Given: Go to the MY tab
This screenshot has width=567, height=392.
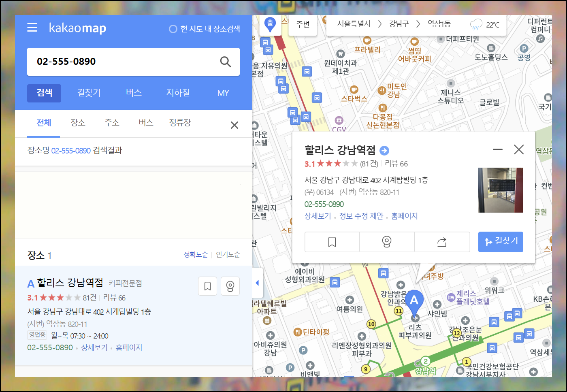Looking at the screenshot, I should [x=223, y=93].
